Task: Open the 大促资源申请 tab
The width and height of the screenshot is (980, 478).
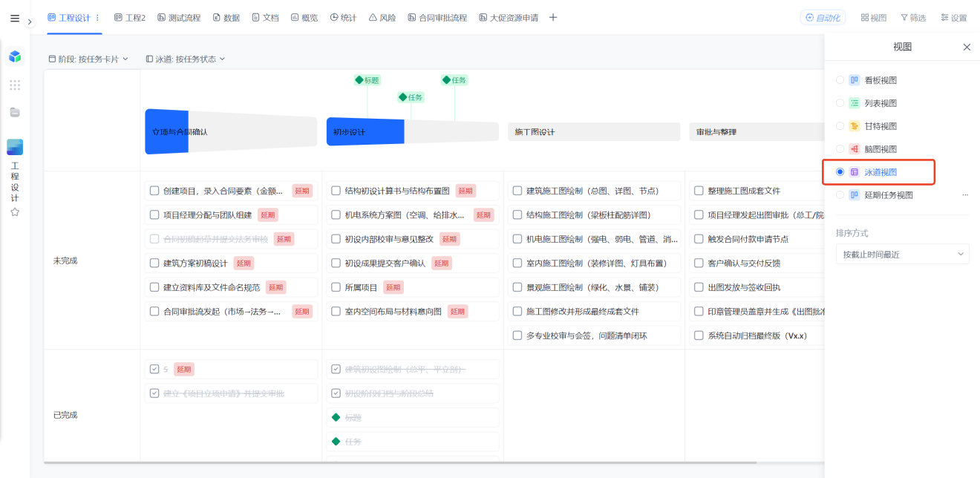Action: click(509, 18)
